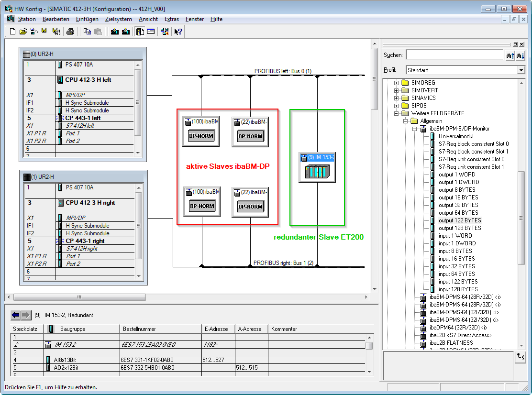This screenshot has height=395, width=532.
Task: Select the upper (100) ibaBM DP-NORM slave
Action: tap(201, 132)
